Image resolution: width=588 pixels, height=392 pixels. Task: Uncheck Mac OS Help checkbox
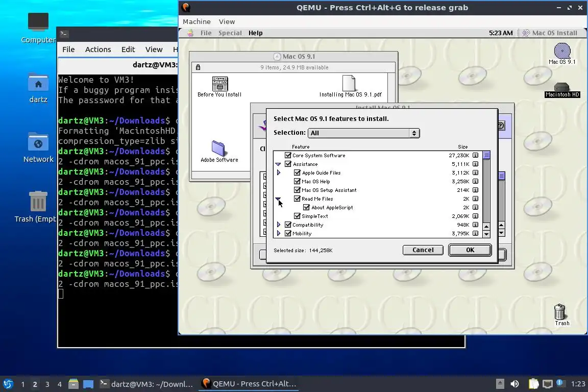point(297,181)
